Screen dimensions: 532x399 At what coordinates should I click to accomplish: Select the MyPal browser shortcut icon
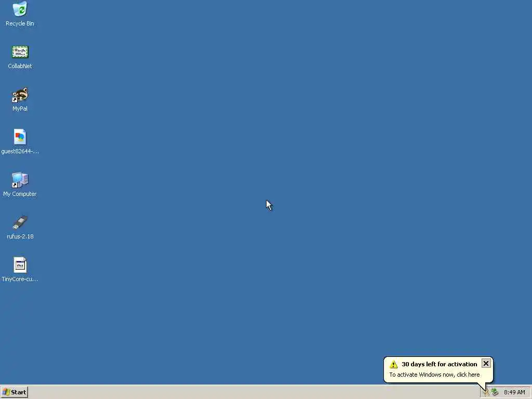click(20, 95)
